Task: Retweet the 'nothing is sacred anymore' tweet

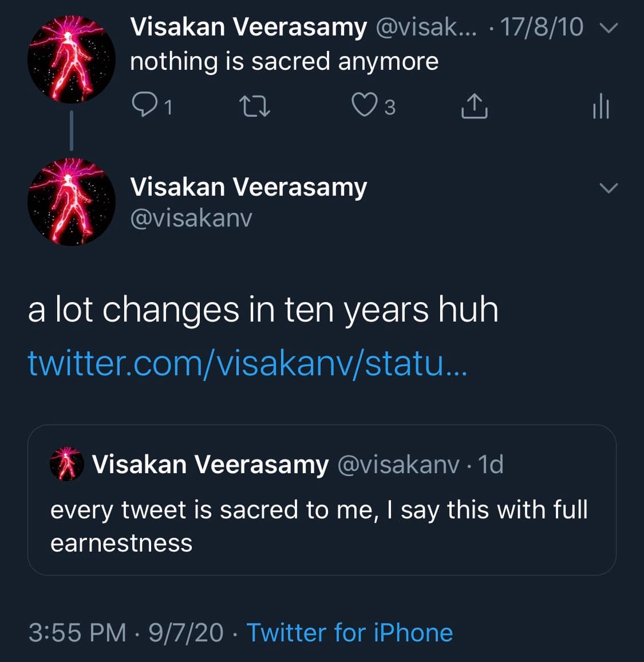Action: click(x=254, y=106)
